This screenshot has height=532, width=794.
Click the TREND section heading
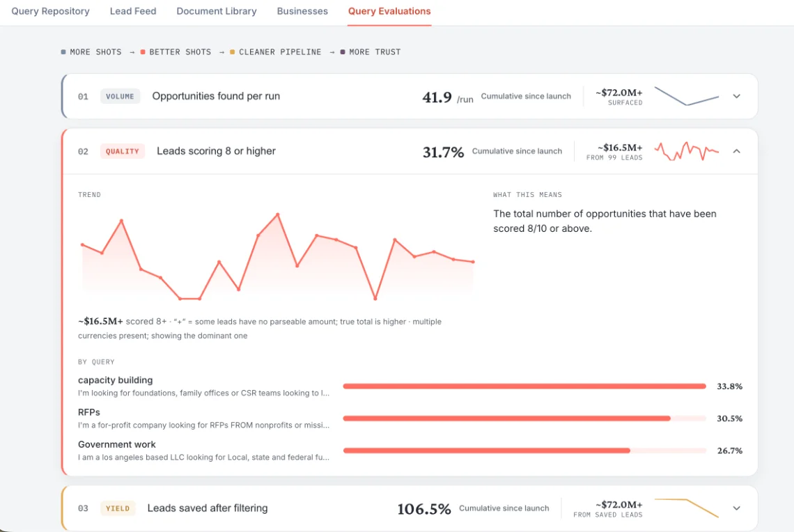90,195
